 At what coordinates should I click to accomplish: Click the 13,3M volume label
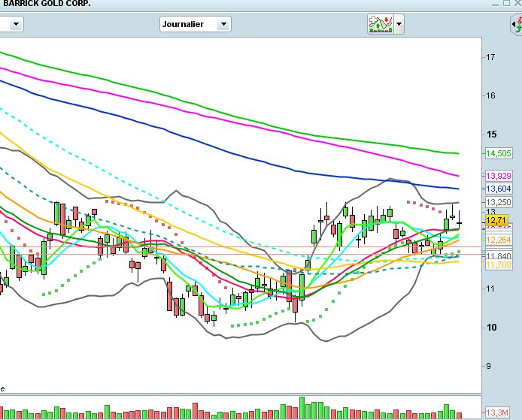tap(496, 412)
